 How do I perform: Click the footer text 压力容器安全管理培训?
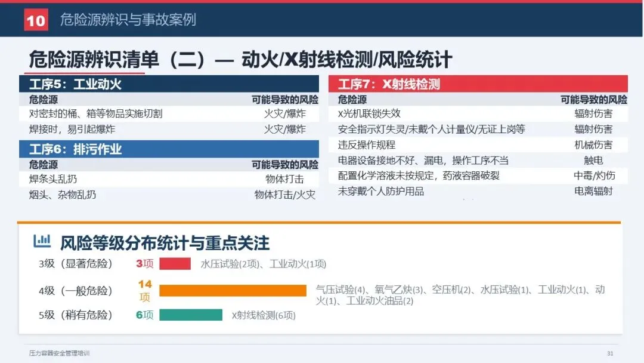pos(59,353)
